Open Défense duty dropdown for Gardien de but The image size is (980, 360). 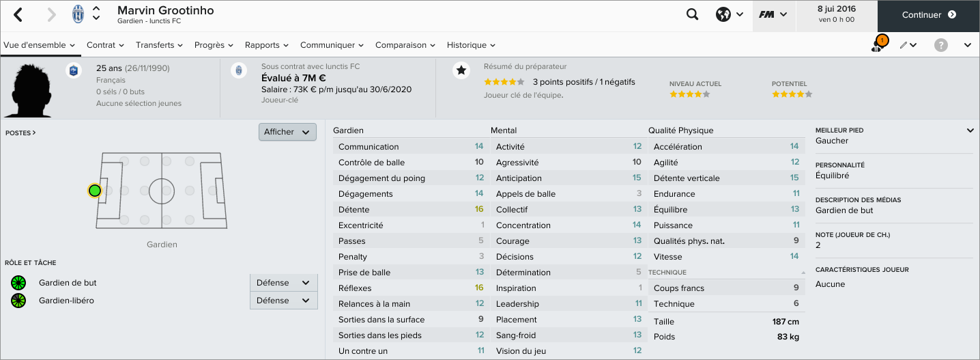pyautogui.click(x=283, y=283)
